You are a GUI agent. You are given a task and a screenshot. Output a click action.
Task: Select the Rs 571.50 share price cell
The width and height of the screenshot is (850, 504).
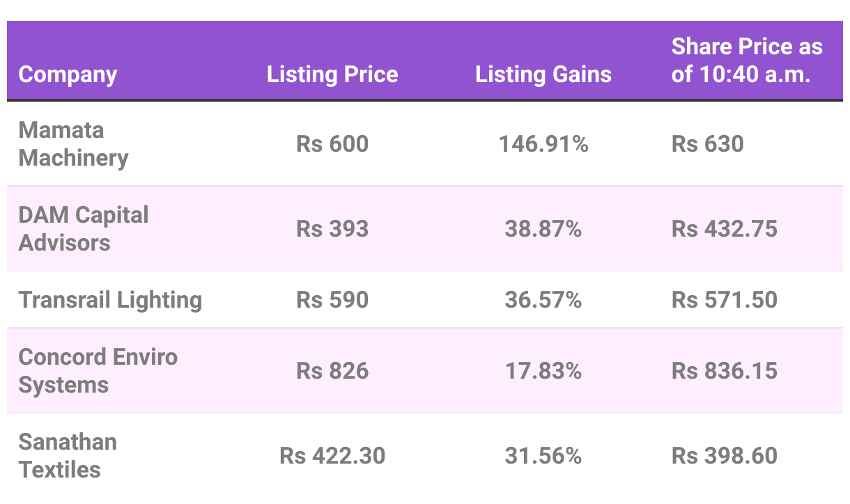[x=724, y=299]
